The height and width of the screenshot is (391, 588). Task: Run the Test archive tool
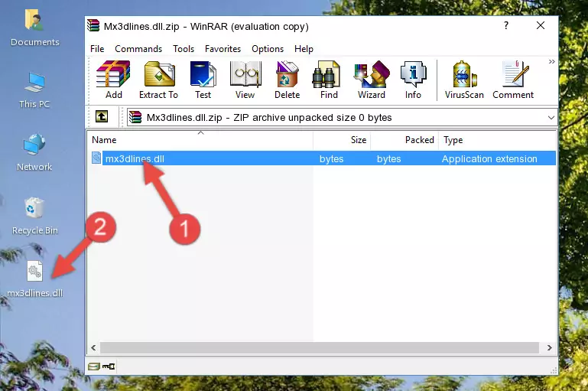(203, 80)
